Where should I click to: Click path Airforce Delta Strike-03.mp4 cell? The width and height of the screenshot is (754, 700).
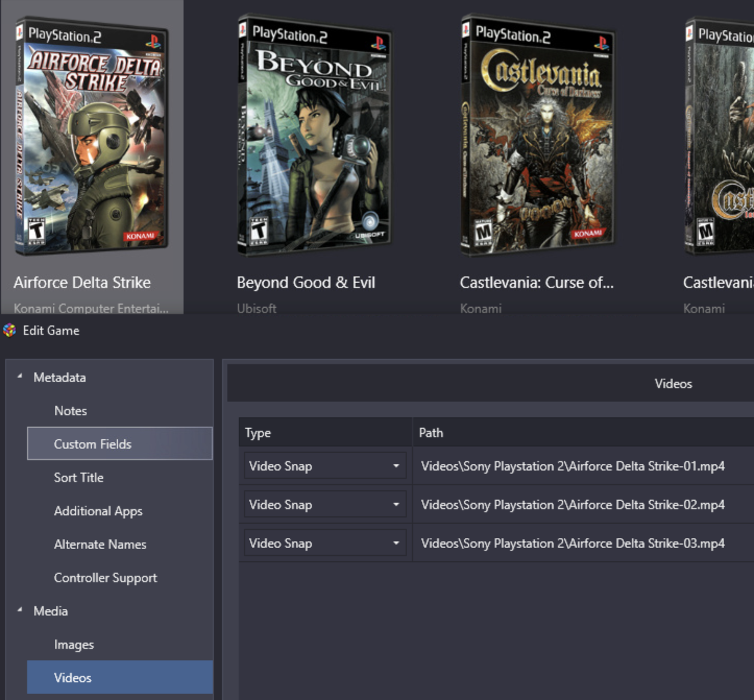click(x=583, y=543)
